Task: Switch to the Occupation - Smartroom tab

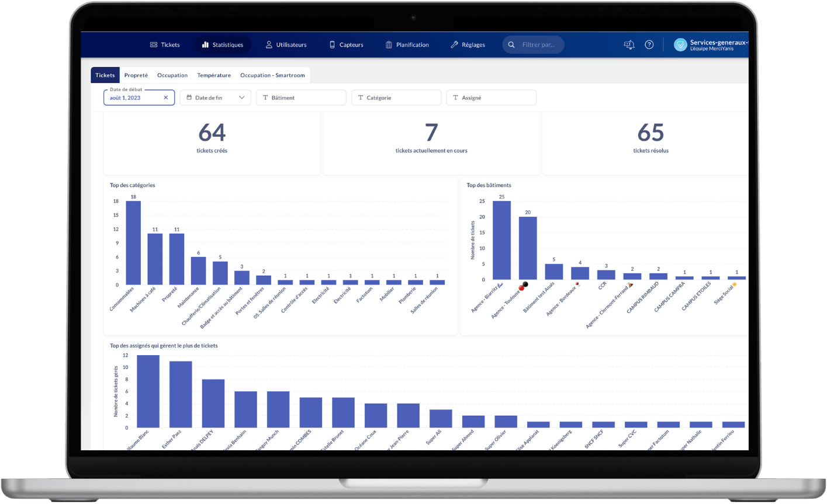Action: pyautogui.click(x=272, y=75)
